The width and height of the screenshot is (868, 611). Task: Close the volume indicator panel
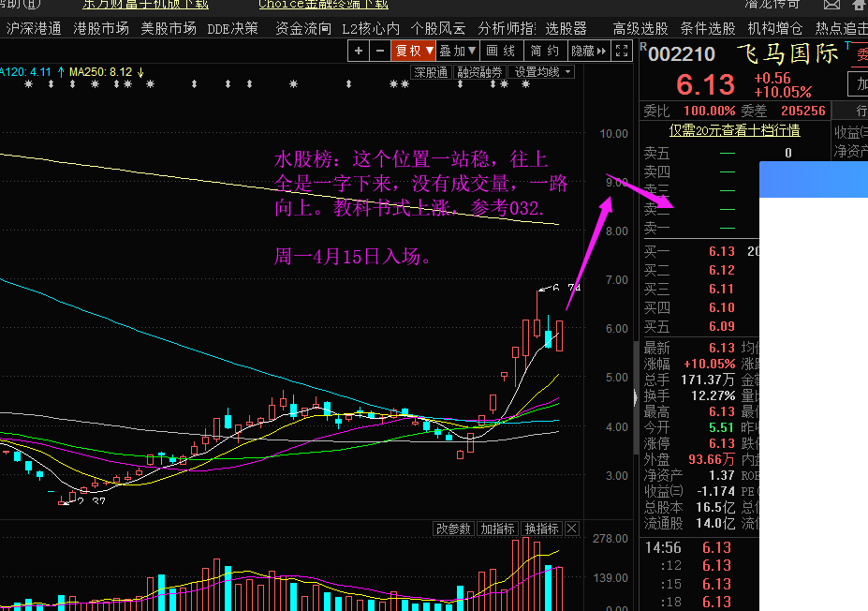[x=572, y=529]
